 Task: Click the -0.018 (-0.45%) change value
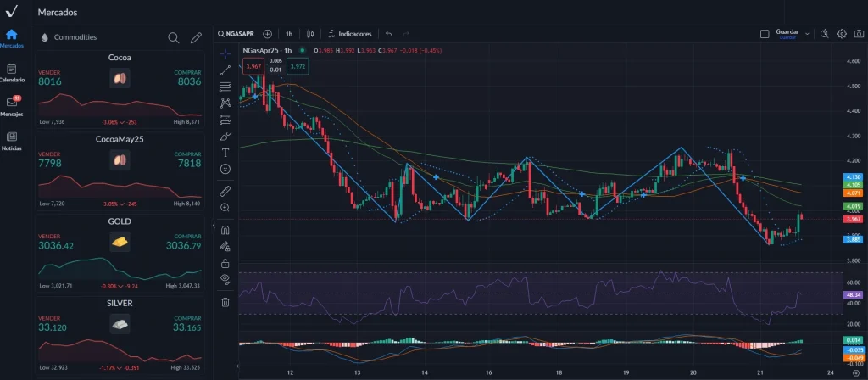(x=420, y=50)
